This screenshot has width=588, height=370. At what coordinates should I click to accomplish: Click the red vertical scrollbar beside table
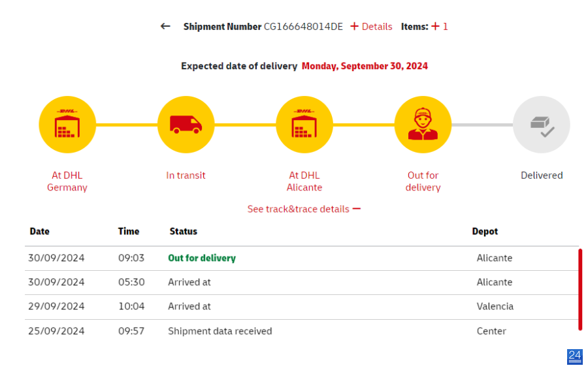pyautogui.click(x=580, y=290)
